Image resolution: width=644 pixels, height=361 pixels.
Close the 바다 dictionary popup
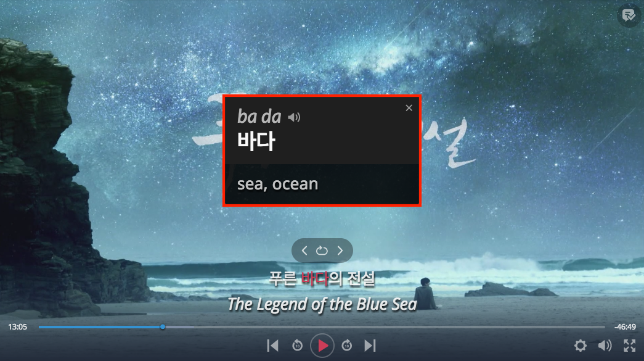coord(409,108)
